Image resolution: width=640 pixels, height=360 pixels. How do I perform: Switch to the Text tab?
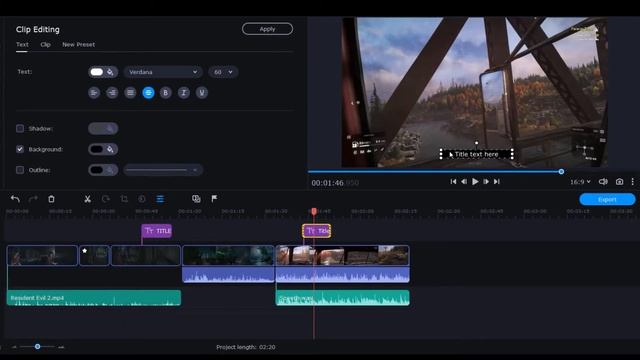(22, 44)
